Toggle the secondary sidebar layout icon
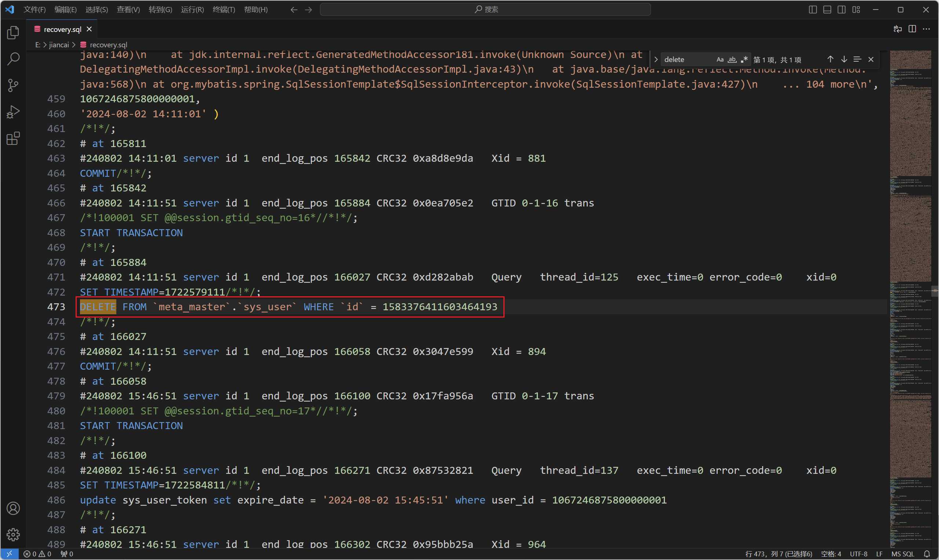Viewport: 939px width, 560px height. pos(842,10)
